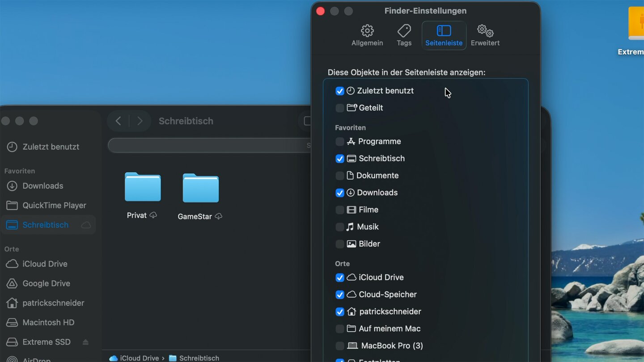Click the cloud icon beside Schreibtisch in sidebar
Image resolution: width=644 pixels, height=362 pixels.
(x=86, y=225)
